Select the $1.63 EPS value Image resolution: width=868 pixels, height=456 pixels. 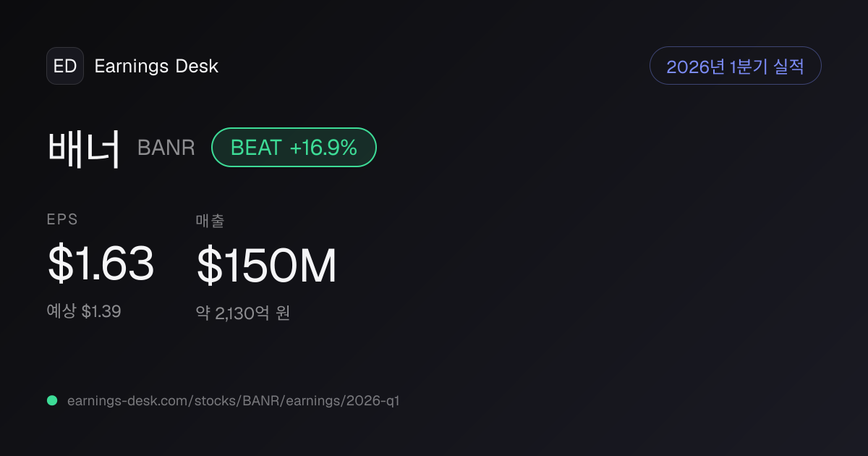101,264
